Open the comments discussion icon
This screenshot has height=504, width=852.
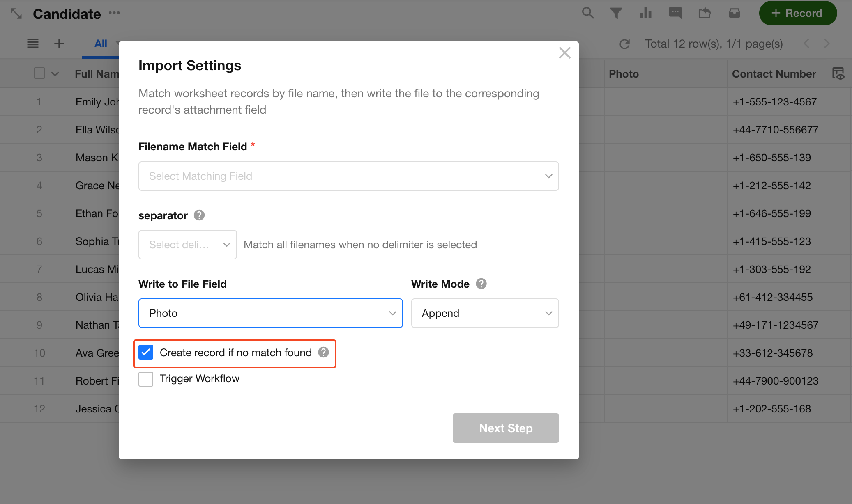(675, 13)
